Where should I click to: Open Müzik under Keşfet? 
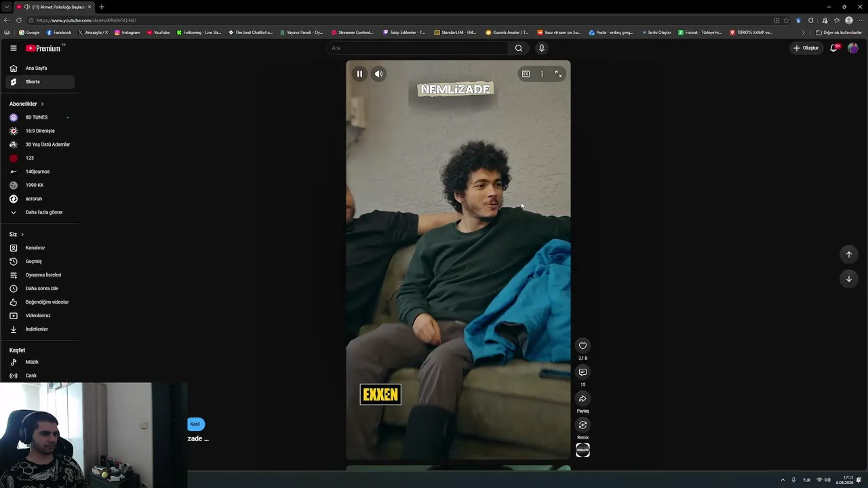pos(40,362)
